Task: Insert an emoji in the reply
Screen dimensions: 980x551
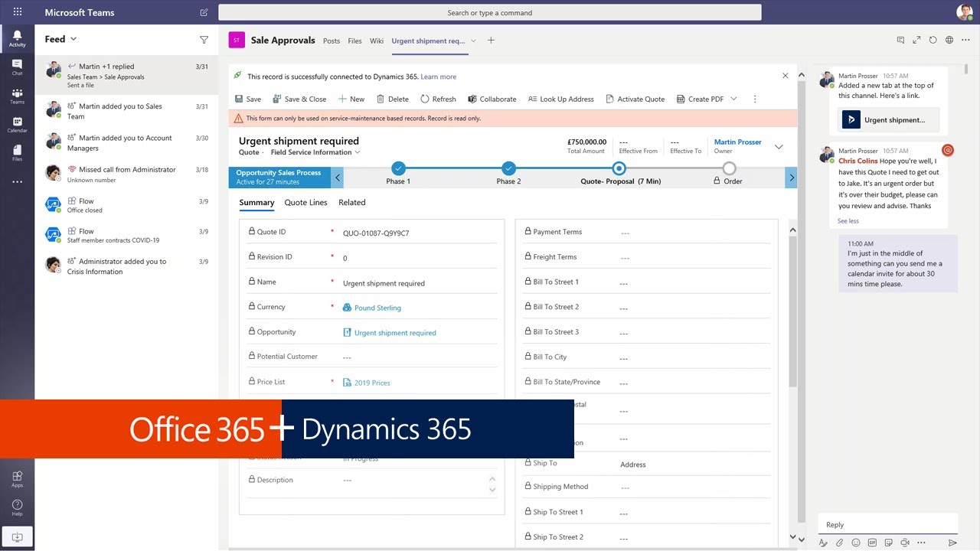Action: tap(856, 543)
